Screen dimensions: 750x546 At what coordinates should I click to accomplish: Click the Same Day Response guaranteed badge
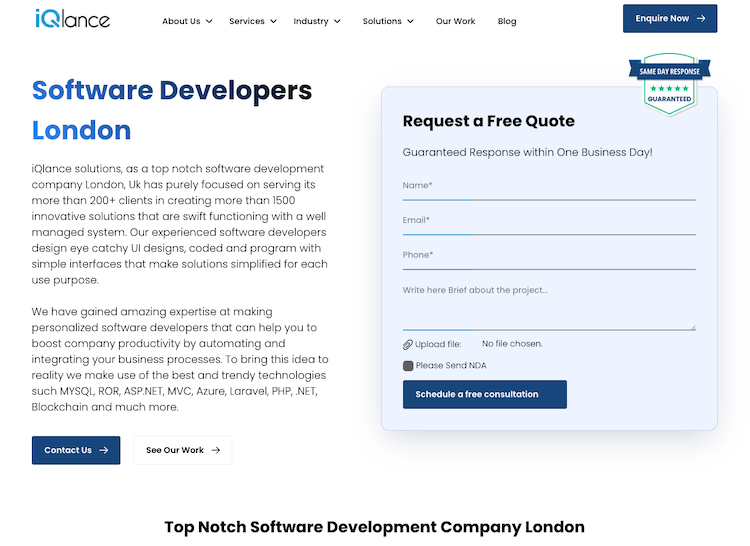pos(669,83)
